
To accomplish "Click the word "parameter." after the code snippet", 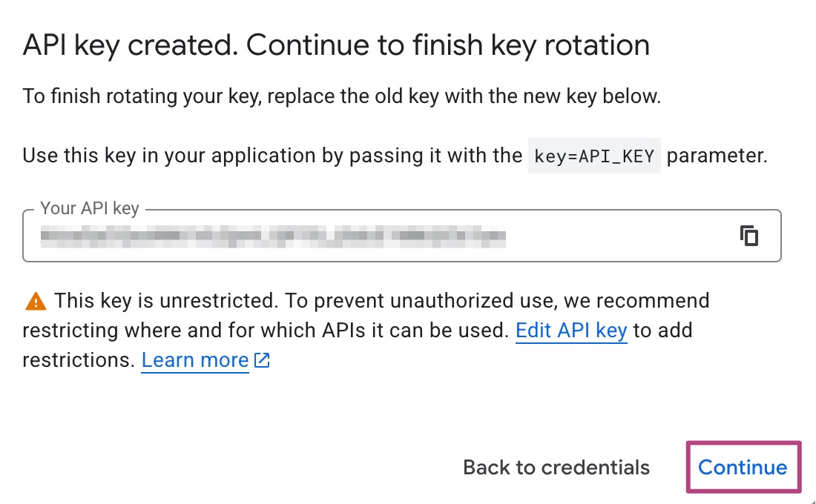I will (x=717, y=156).
